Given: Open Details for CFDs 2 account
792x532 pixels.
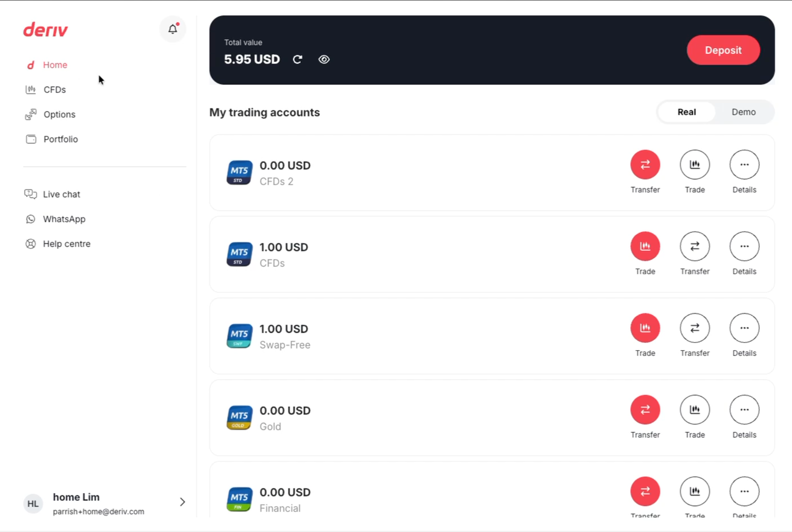Looking at the screenshot, I should [x=744, y=164].
